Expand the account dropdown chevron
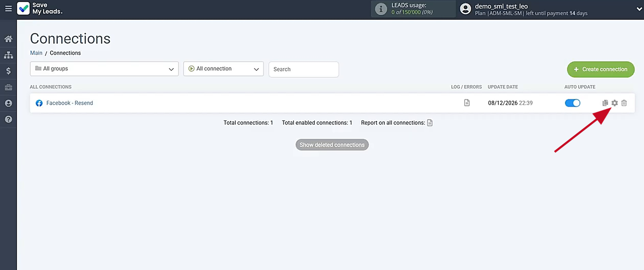 [639, 9]
